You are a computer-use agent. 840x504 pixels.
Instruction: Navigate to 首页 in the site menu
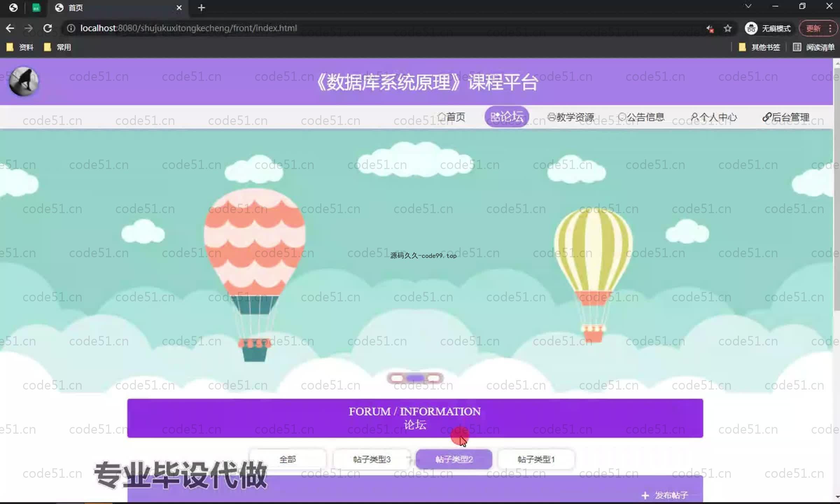451,117
